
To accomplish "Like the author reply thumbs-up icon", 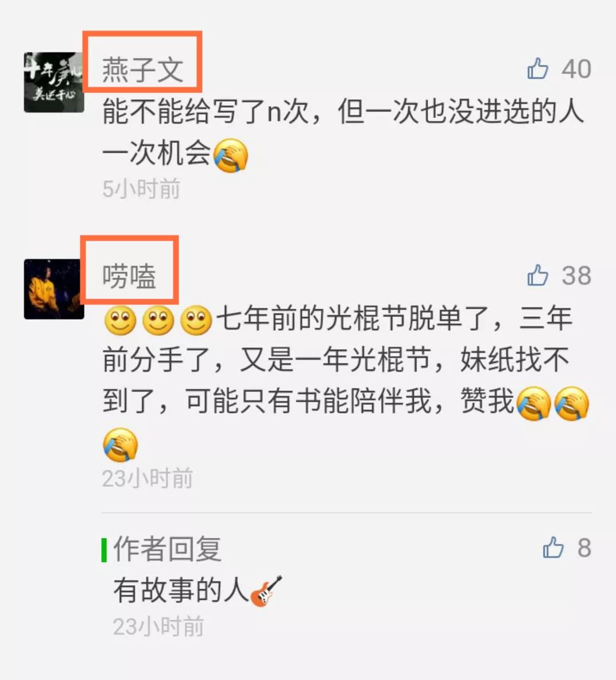I will pyautogui.click(x=553, y=547).
